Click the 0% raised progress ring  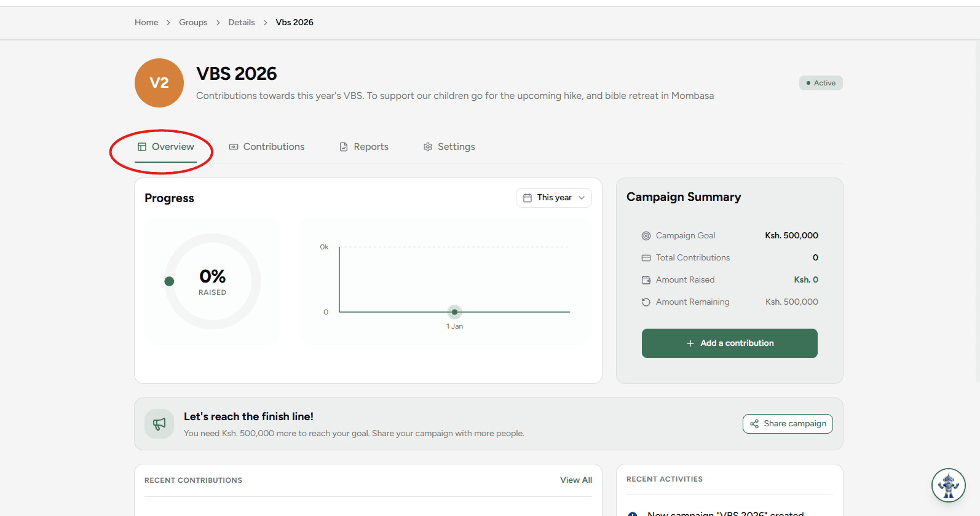pos(213,281)
